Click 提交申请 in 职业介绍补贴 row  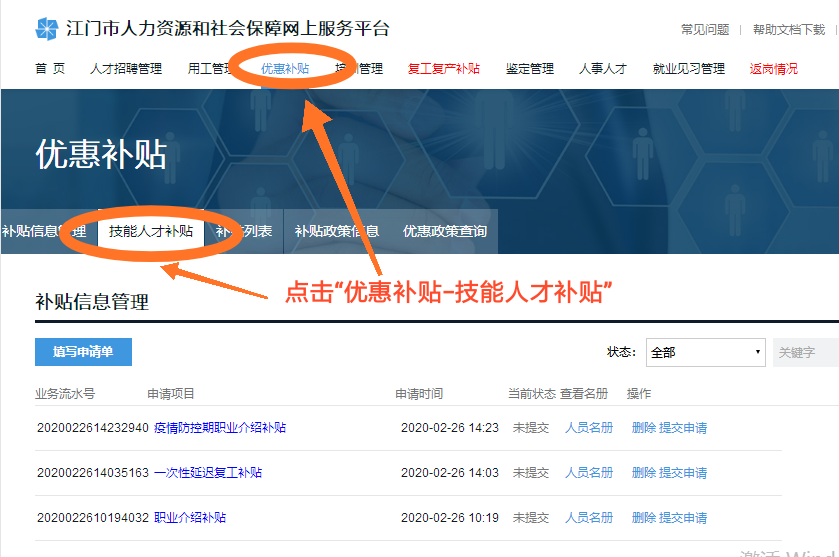pyautogui.click(x=683, y=517)
